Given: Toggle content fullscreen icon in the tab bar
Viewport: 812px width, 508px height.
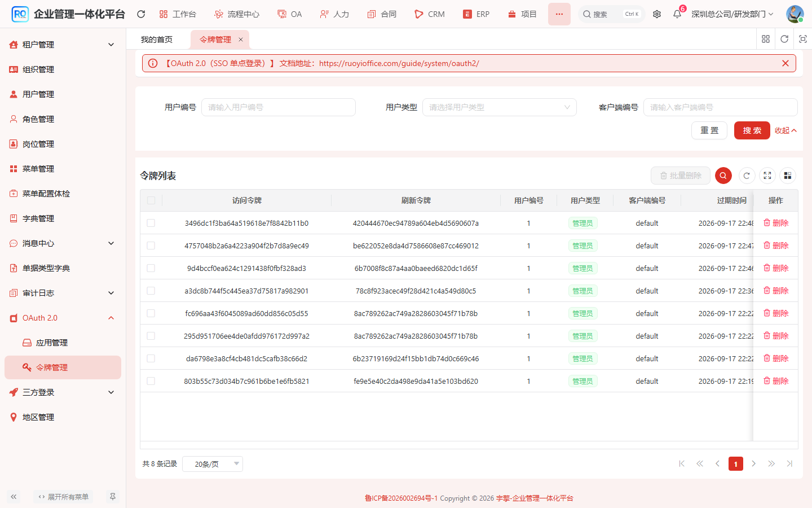Looking at the screenshot, I should pyautogui.click(x=803, y=39).
